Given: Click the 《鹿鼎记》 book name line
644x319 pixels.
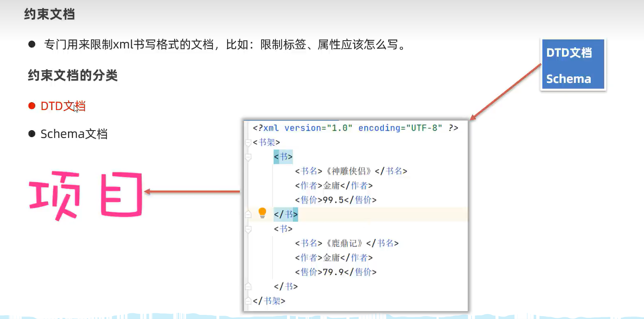Looking at the screenshot, I should 347,243.
